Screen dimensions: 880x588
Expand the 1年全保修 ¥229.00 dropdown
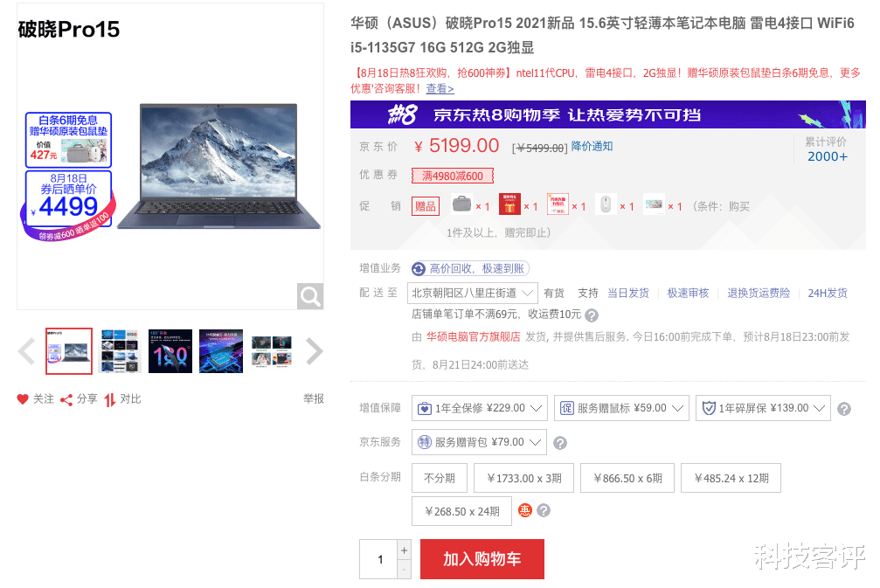[480, 408]
